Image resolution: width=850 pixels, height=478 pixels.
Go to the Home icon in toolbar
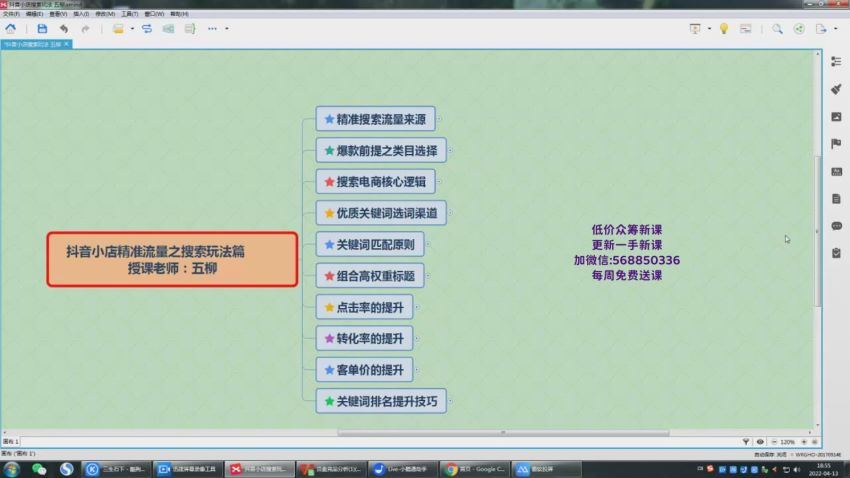pyautogui.click(x=10, y=29)
